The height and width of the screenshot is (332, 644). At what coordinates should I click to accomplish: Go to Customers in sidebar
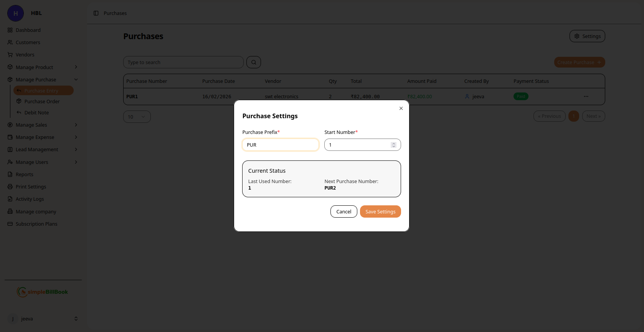point(28,43)
